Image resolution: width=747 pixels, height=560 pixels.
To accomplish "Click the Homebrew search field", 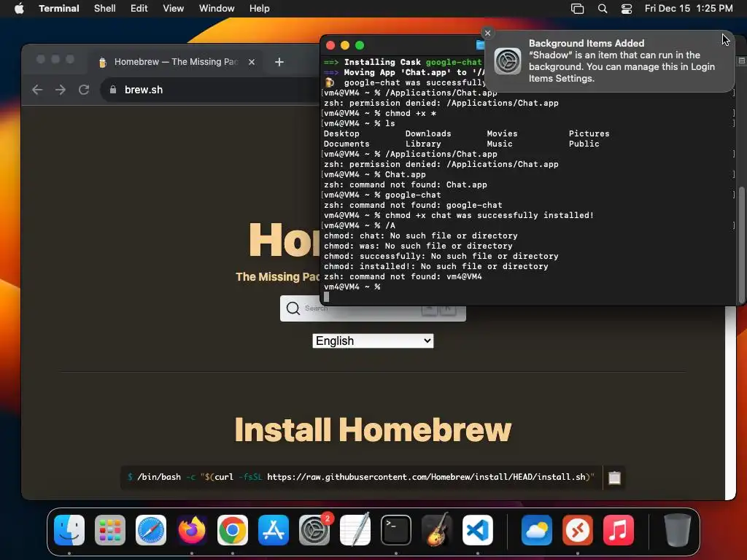I will (373, 308).
